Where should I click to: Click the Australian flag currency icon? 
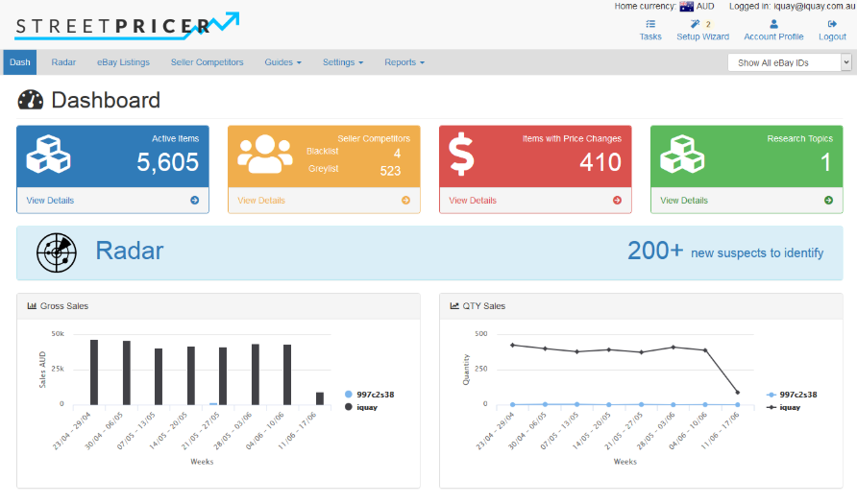tap(687, 7)
